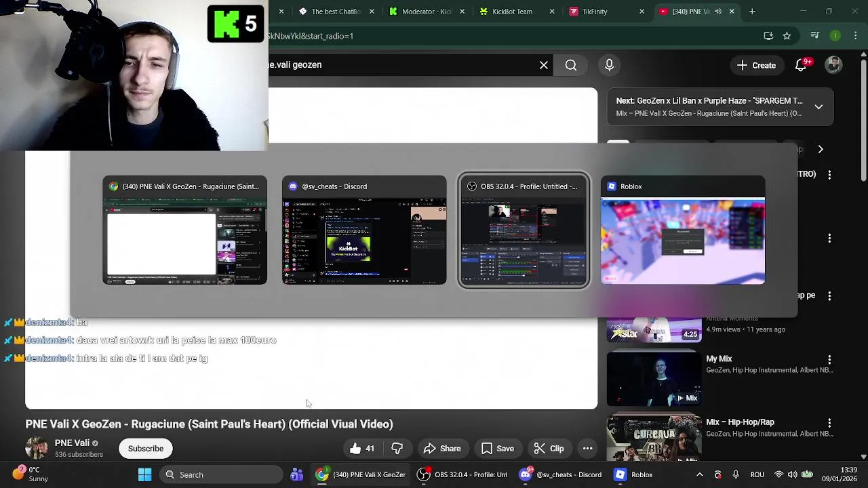Viewport: 868px width, 488px height.
Task: Open a new Chrome tab
Action: [752, 12]
